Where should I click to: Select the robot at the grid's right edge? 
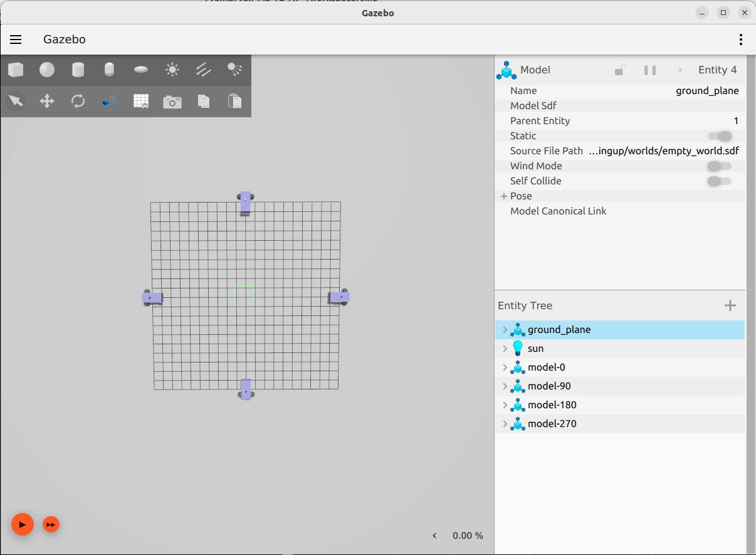click(339, 297)
